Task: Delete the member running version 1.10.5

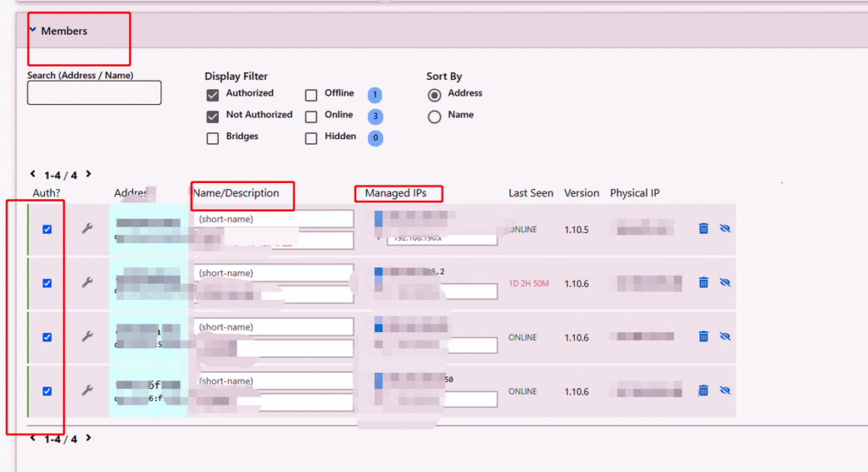Action: (703, 229)
